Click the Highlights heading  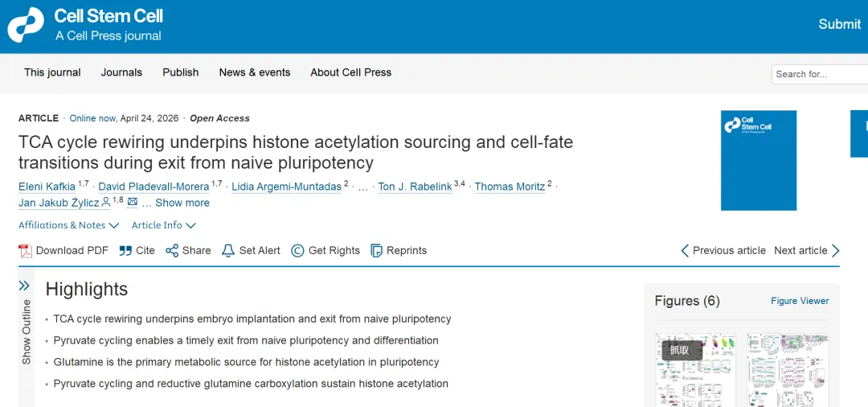86,289
